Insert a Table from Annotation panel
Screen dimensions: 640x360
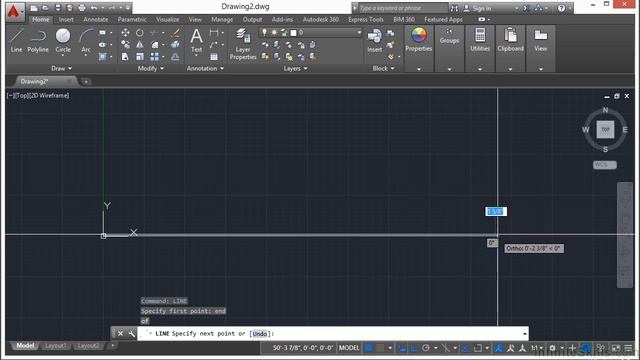click(214, 57)
